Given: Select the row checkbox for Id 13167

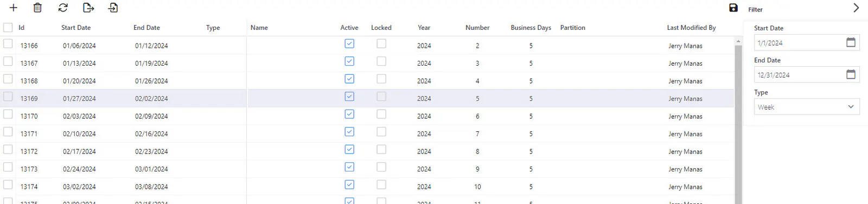Looking at the screenshot, I should 8,61.
